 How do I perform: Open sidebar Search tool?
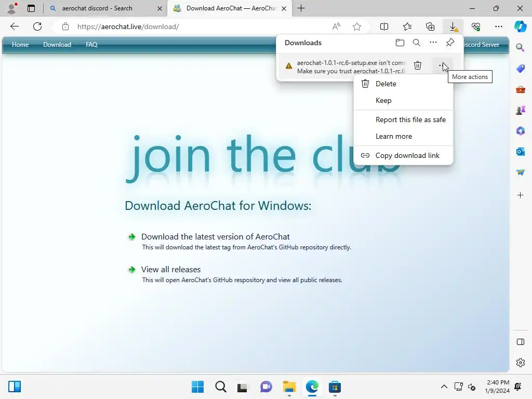(x=520, y=47)
